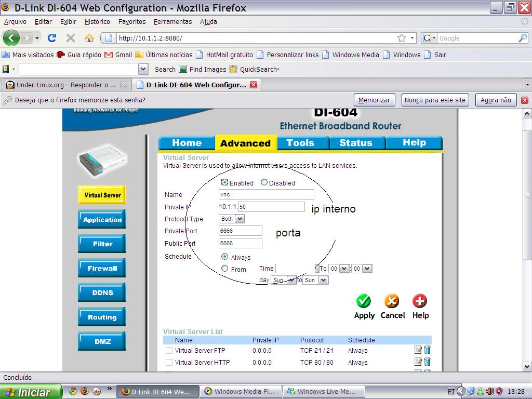532x399 pixels.
Task: Close the D-Link DI-604 browser tab
Action: click(254, 85)
